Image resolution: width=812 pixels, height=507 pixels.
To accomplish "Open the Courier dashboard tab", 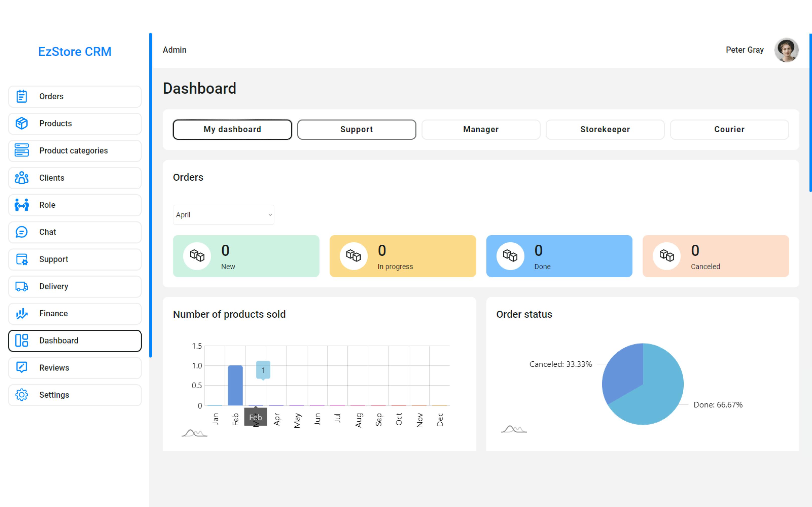I will pyautogui.click(x=729, y=130).
